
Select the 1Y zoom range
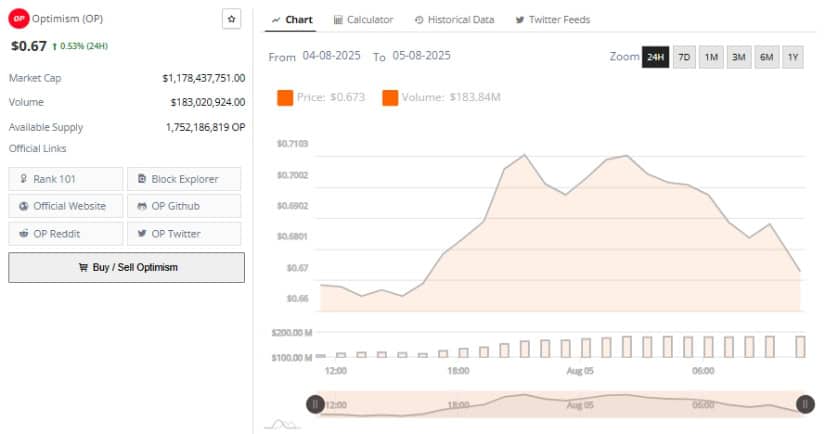coord(793,57)
